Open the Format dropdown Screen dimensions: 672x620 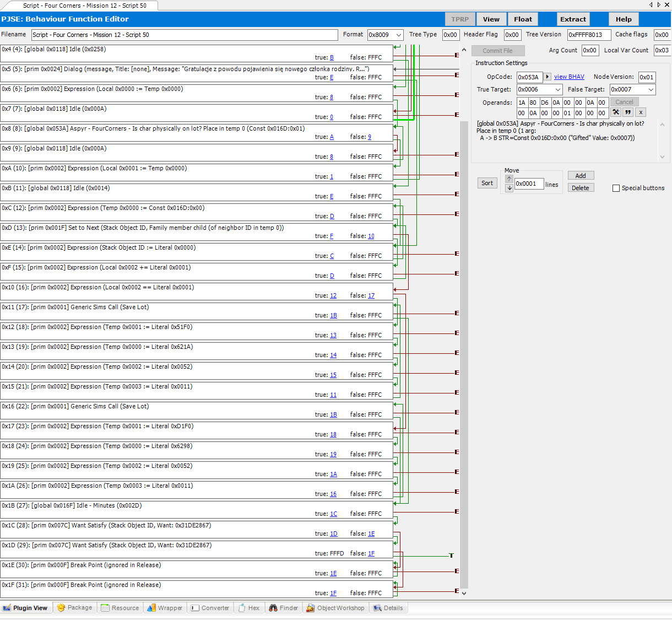tap(399, 35)
